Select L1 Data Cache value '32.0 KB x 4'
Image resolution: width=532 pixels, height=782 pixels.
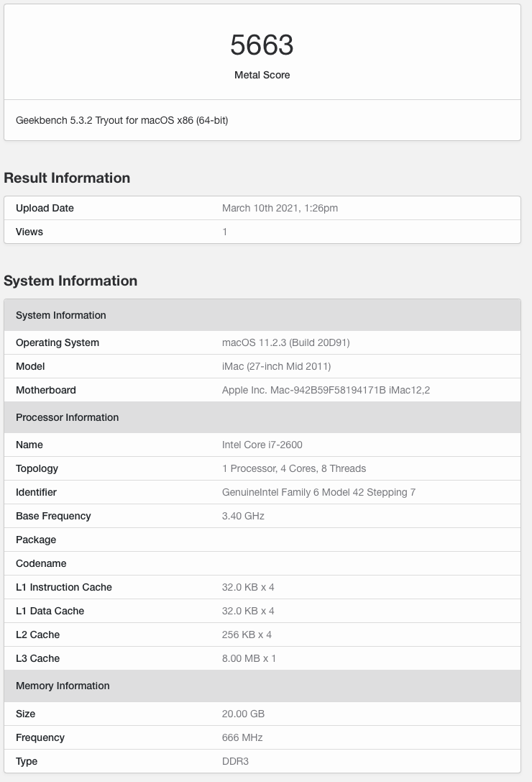[248, 611]
